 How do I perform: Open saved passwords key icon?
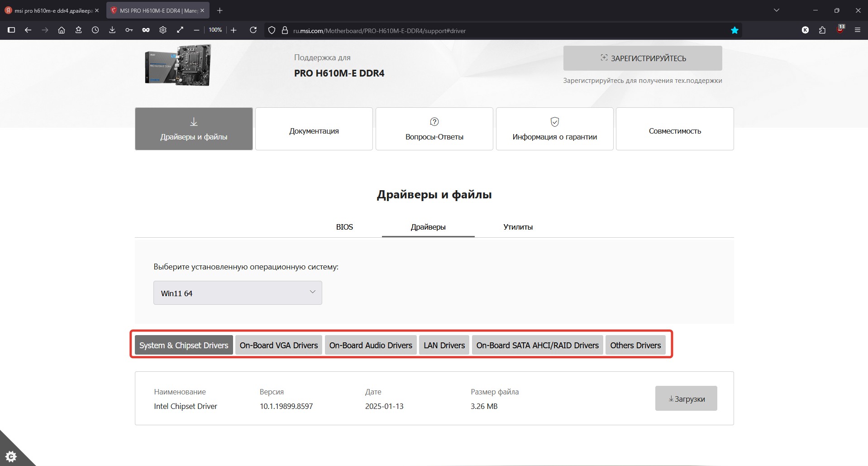click(x=129, y=30)
